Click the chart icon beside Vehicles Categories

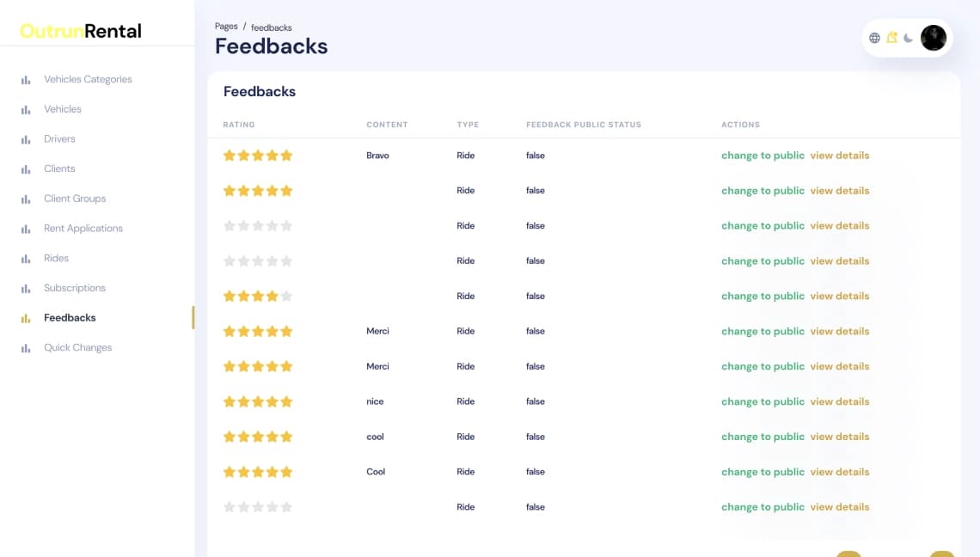[26, 80]
